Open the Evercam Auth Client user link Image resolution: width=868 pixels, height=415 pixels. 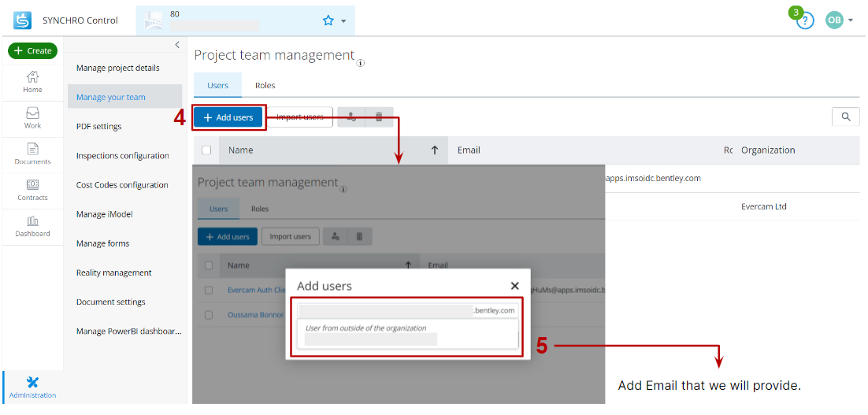click(256, 290)
